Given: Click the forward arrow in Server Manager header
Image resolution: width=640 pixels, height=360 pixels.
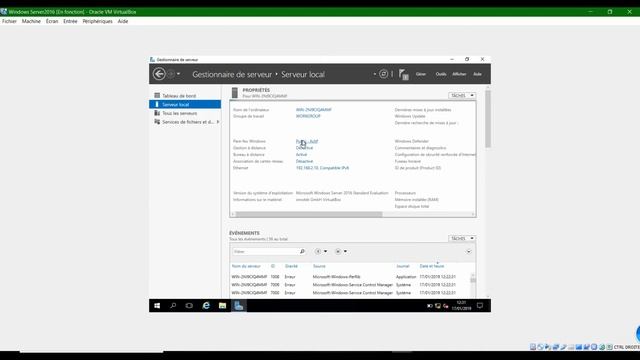Looking at the screenshot, I should click(171, 74).
